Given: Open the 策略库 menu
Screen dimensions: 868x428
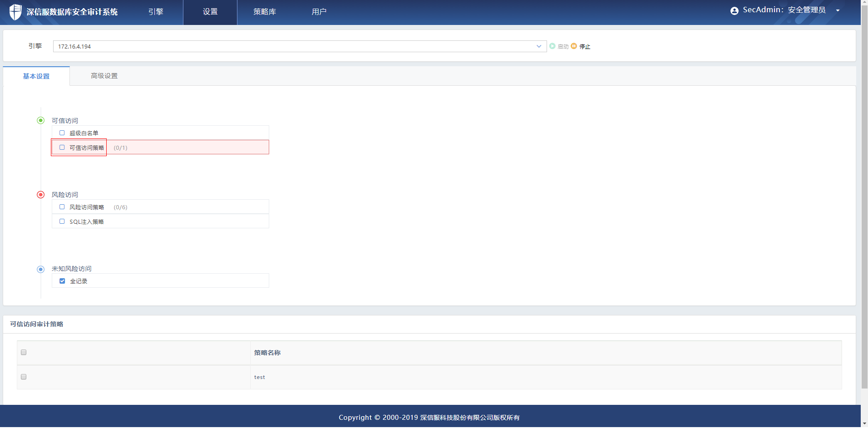Looking at the screenshot, I should pos(265,12).
